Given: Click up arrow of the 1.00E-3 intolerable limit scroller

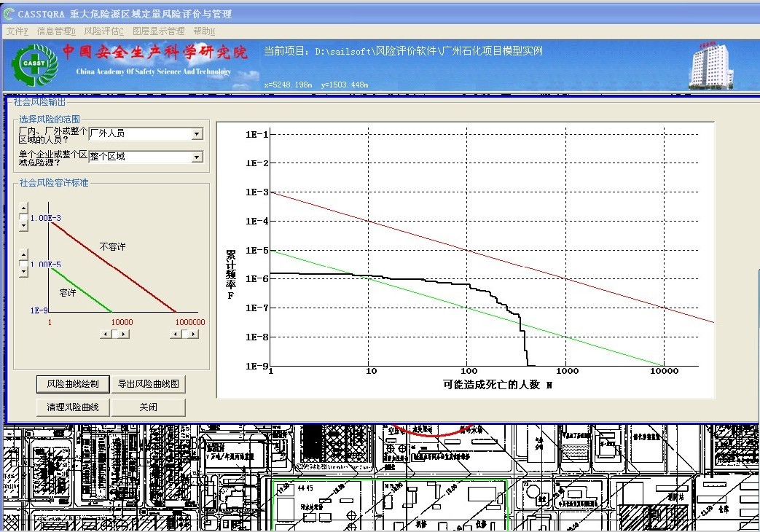Looking at the screenshot, I should click(x=23, y=209).
